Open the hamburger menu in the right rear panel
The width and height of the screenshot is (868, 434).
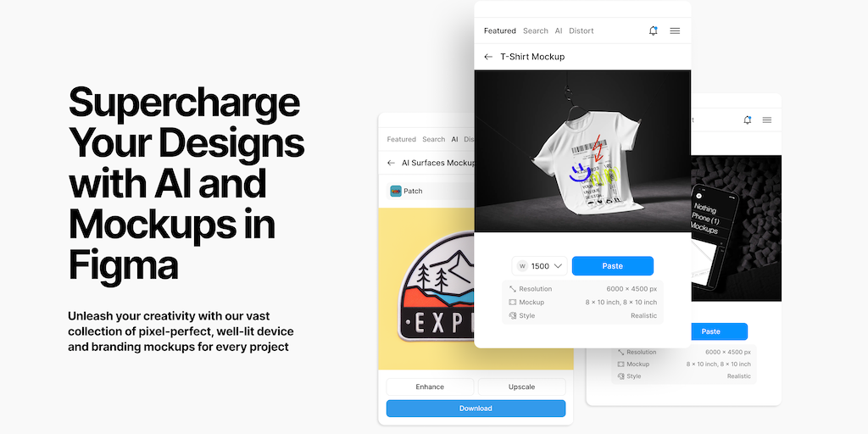[766, 120]
